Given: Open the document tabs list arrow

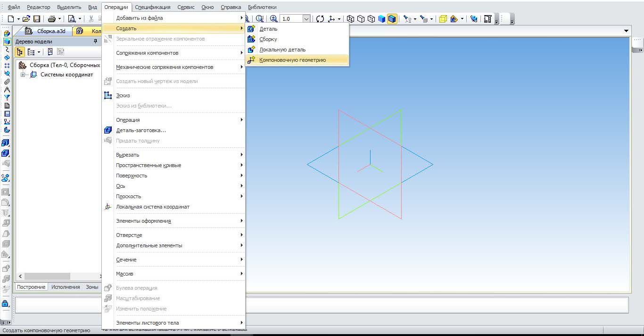Looking at the screenshot, I should (x=626, y=31).
